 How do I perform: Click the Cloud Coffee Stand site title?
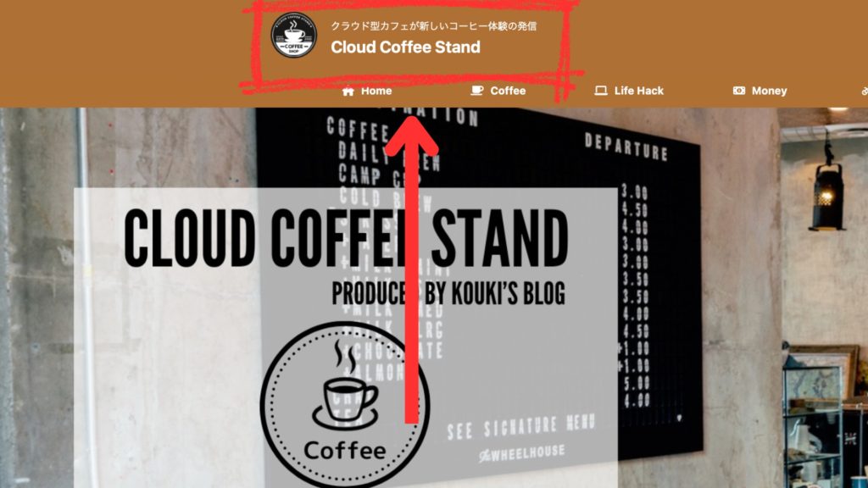[x=405, y=47]
